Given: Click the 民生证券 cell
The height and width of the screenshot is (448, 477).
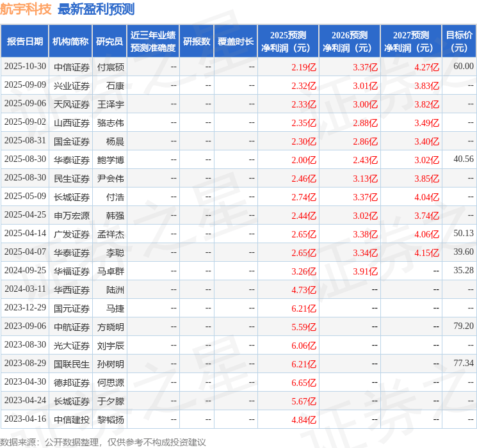Looking at the screenshot, I should (72, 179).
